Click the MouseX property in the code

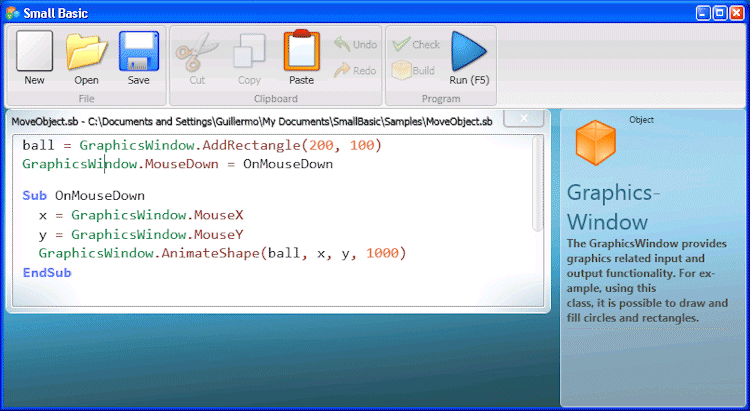click(x=219, y=215)
